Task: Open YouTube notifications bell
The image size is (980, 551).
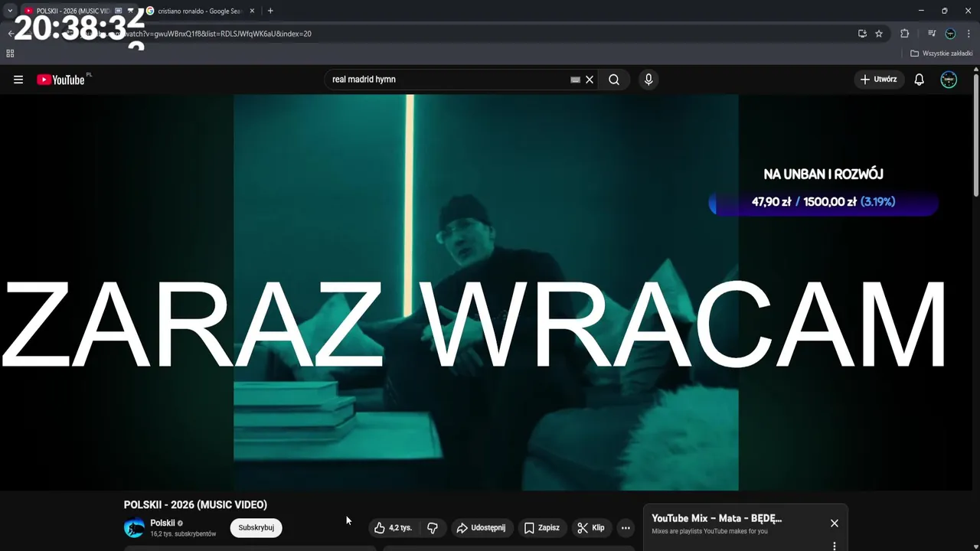Action: pos(920,80)
